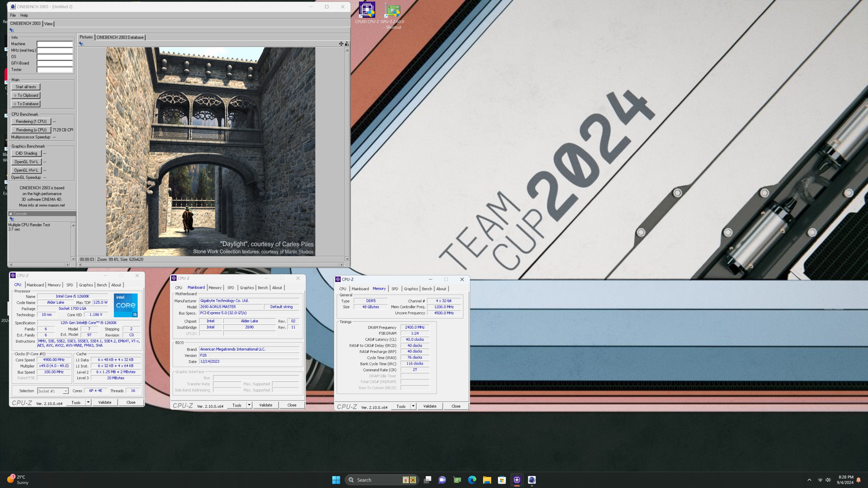Click the CPU-Z icon on the taskbar

(517, 480)
